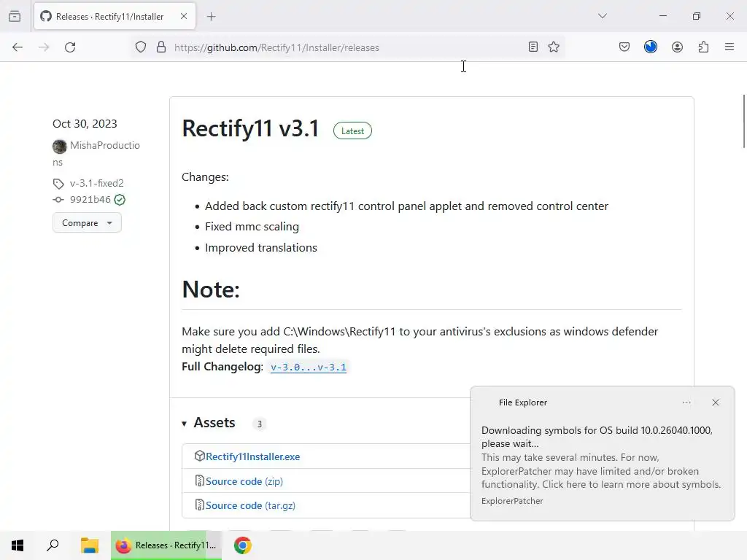Click the forward navigation arrow
The image size is (747, 560).
tap(44, 47)
